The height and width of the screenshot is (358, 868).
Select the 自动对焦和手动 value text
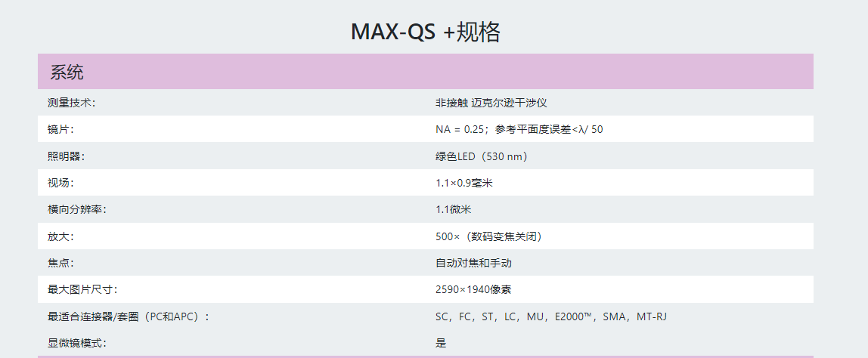(x=473, y=264)
